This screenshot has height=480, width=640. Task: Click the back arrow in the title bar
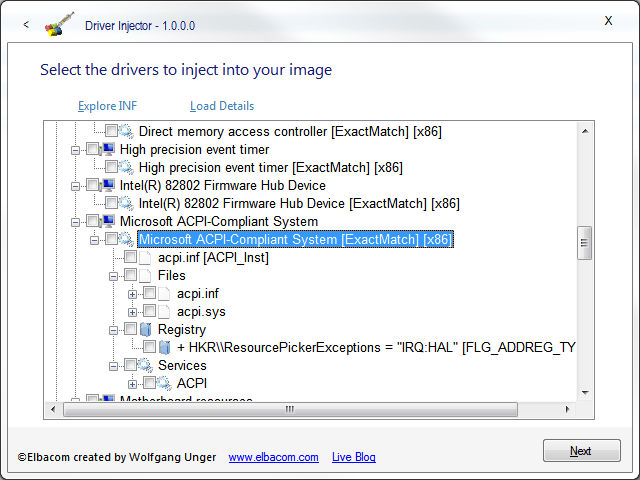point(25,24)
